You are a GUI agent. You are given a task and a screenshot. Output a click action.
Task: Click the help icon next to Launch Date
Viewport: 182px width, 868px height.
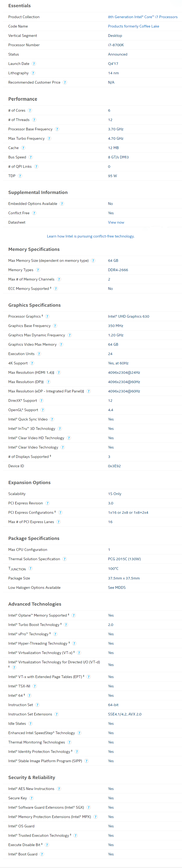34,64
